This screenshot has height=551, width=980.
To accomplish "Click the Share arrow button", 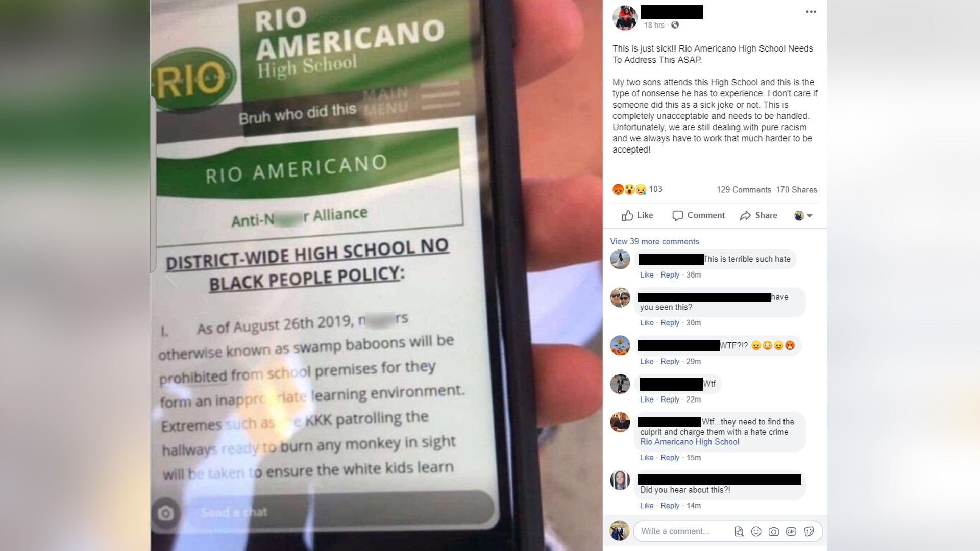I will click(758, 215).
